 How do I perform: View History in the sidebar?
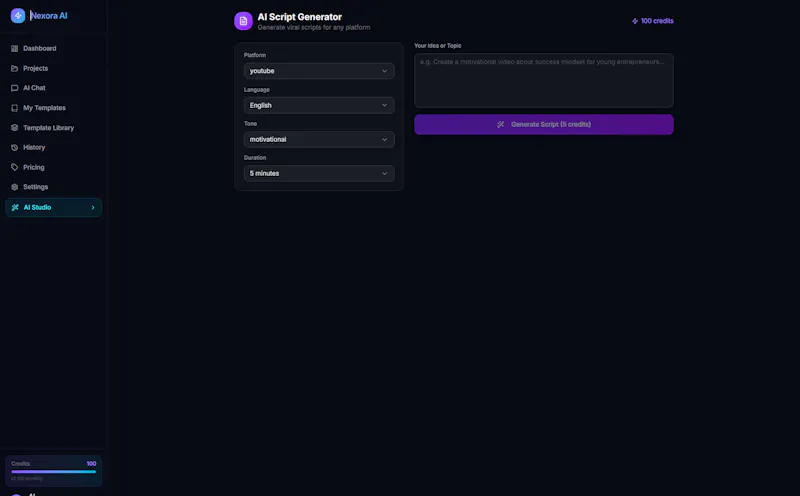[x=54, y=147]
